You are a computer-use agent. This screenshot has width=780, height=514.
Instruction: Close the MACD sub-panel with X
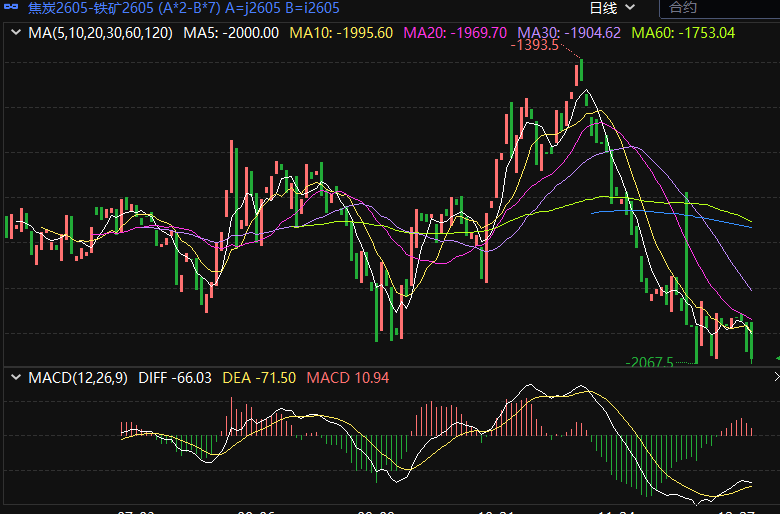coord(775,378)
